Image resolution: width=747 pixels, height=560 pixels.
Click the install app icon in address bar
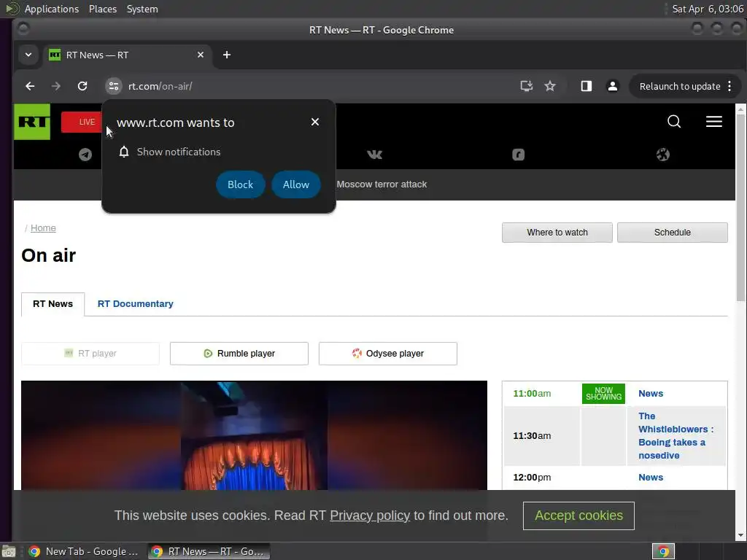coord(526,86)
